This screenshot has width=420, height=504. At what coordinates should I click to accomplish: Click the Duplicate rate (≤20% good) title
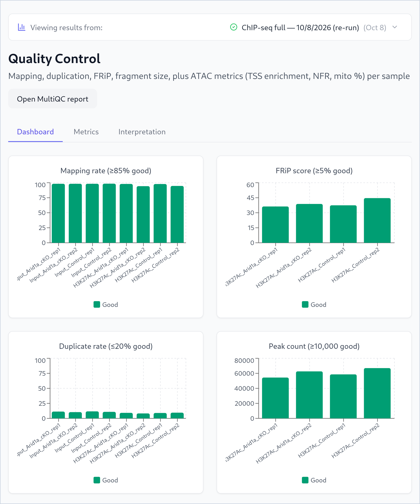[106, 346]
